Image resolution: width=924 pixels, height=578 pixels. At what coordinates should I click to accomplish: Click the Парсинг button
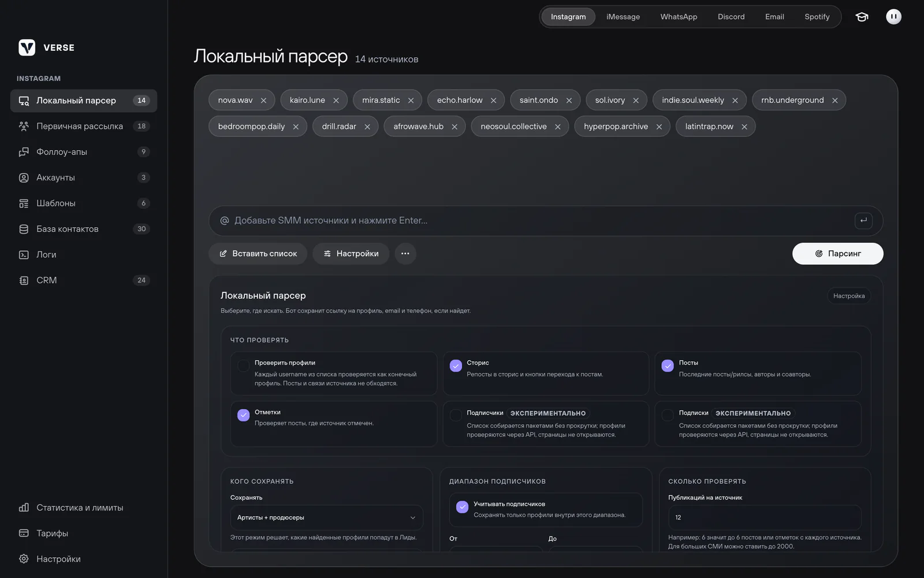pos(837,254)
